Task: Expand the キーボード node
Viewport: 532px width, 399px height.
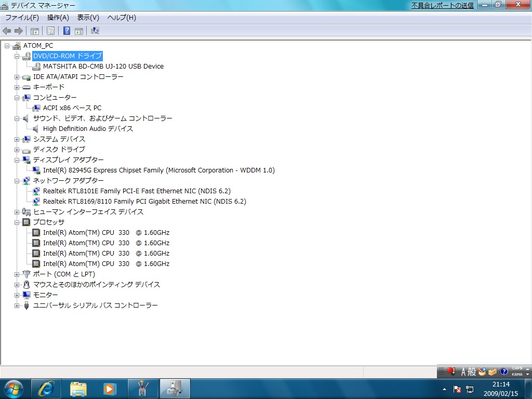Action: 17,87
